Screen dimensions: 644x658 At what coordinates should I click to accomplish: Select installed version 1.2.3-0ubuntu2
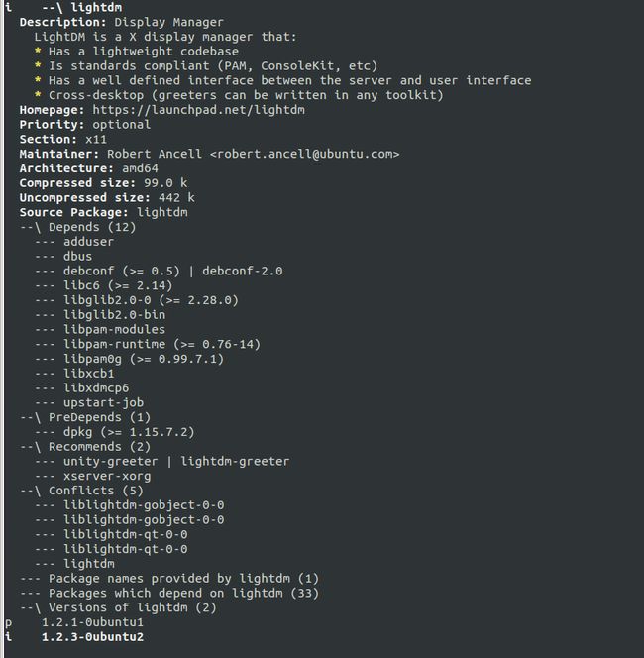pyautogui.click(x=92, y=637)
